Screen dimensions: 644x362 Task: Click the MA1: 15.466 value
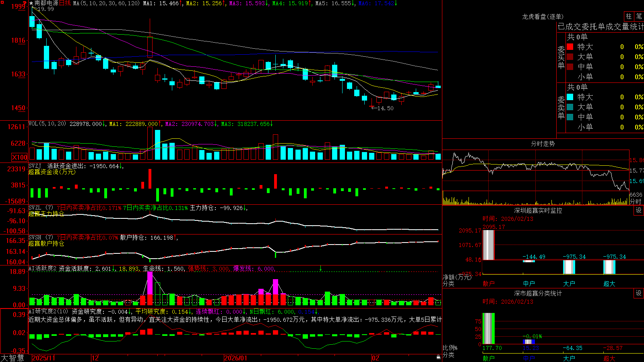(x=161, y=3)
